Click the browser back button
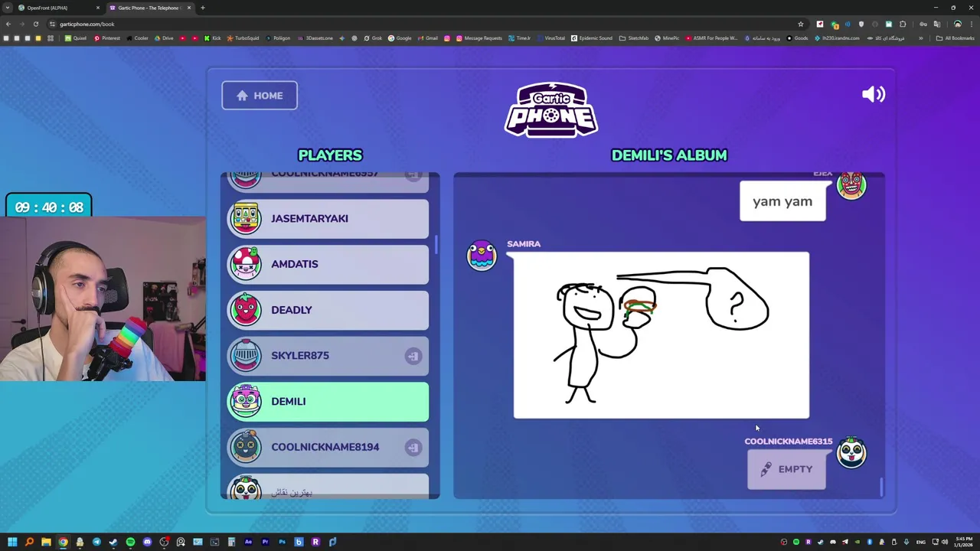The width and height of the screenshot is (980, 551). coord(8,24)
